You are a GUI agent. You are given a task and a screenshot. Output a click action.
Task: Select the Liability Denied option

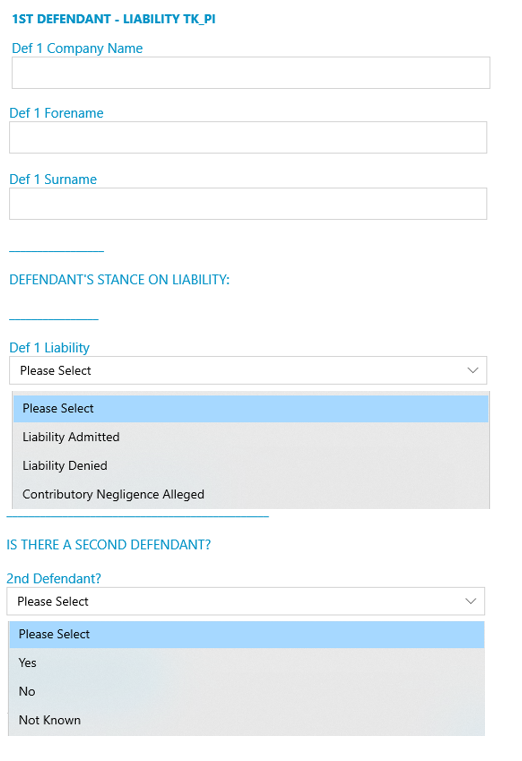pyautogui.click(x=251, y=465)
